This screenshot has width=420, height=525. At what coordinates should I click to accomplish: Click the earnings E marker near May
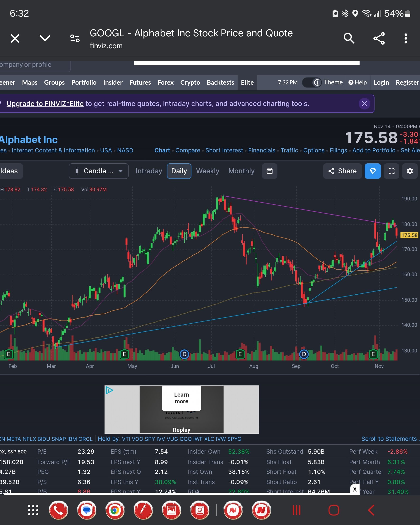124,354
